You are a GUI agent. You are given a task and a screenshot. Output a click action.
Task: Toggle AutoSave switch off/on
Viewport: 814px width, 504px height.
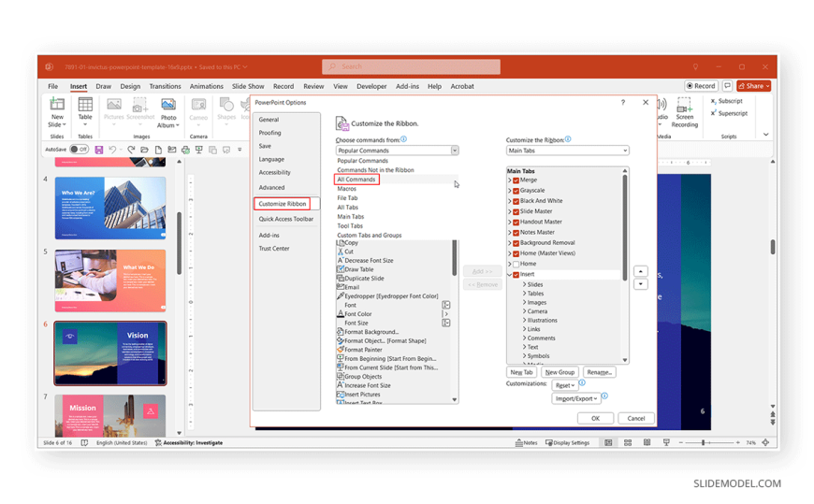[79, 150]
